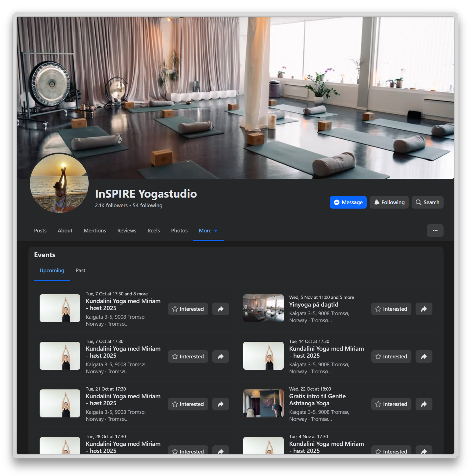Open the 54 following link

coord(147,206)
